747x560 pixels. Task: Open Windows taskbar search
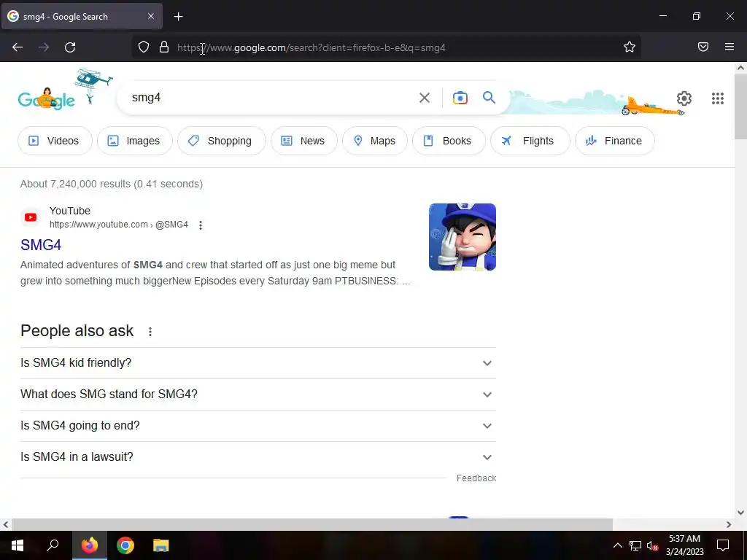point(53,545)
